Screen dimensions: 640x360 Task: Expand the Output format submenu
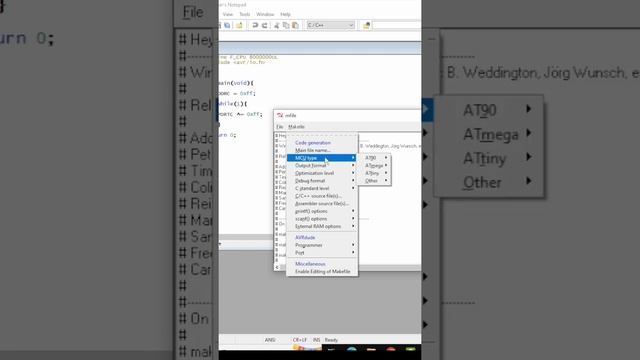pyautogui.click(x=322, y=166)
